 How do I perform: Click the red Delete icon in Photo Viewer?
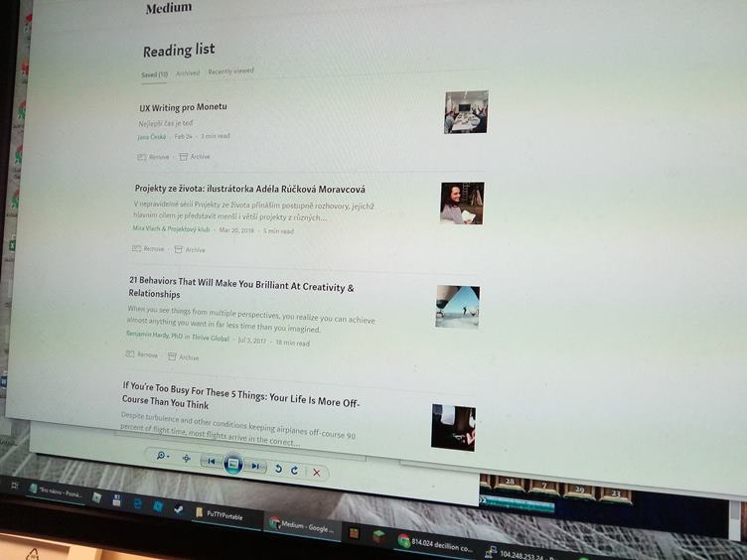tap(316, 473)
